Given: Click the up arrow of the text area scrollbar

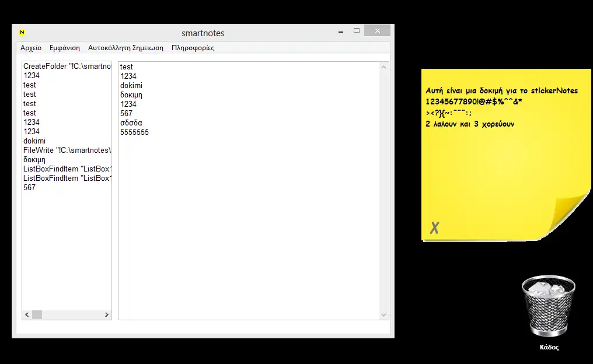Looking at the screenshot, I should (383, 67).
